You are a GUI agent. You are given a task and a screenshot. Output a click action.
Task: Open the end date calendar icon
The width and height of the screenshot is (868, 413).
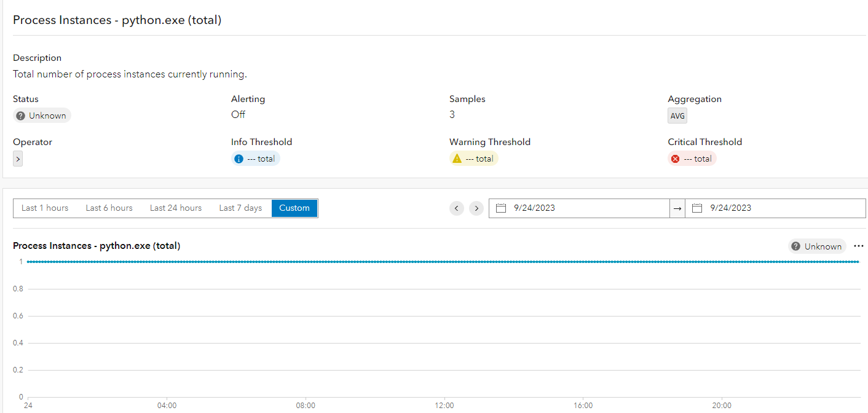click(x=697, y=208)
